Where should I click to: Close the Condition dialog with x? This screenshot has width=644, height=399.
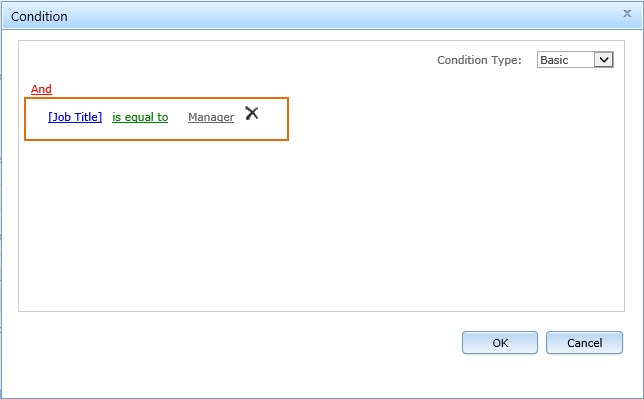pos(627,14)
